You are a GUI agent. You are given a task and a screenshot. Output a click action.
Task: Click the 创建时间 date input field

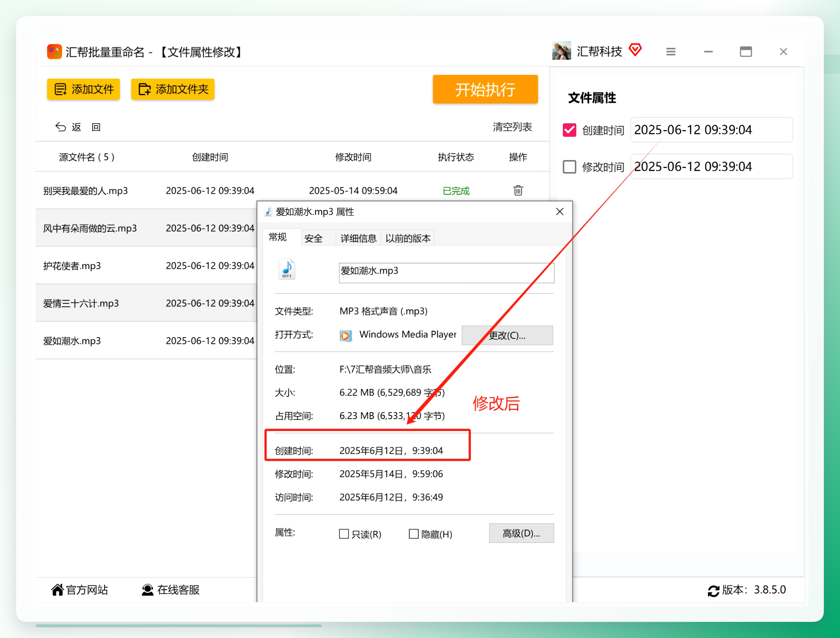click(x=712, y=130)
